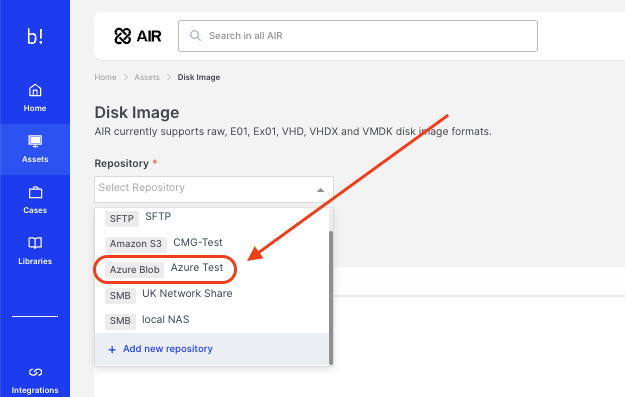Open Integrations in the sidebar
Viewport: 625px width, 397px height.
[35, 381]
